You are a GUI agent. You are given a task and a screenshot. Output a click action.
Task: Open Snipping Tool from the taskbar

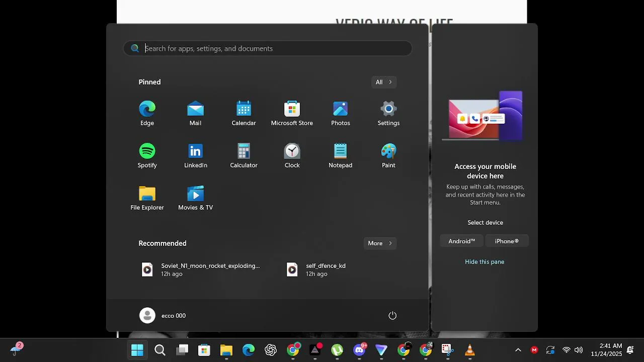(x=448, y=350)
